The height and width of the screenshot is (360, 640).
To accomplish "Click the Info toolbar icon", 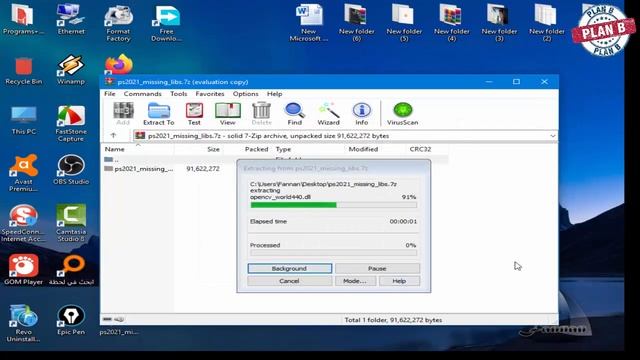I will 362,113.
